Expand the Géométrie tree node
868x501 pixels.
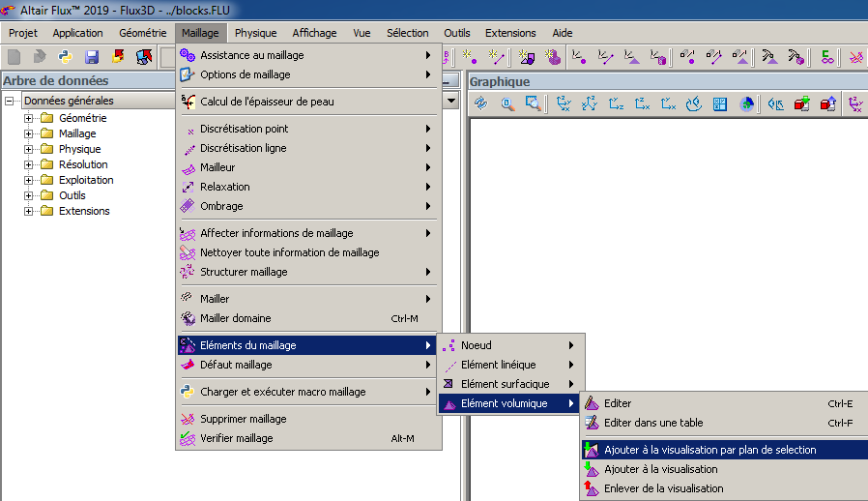pyautogui.click(x=29, y=118)
